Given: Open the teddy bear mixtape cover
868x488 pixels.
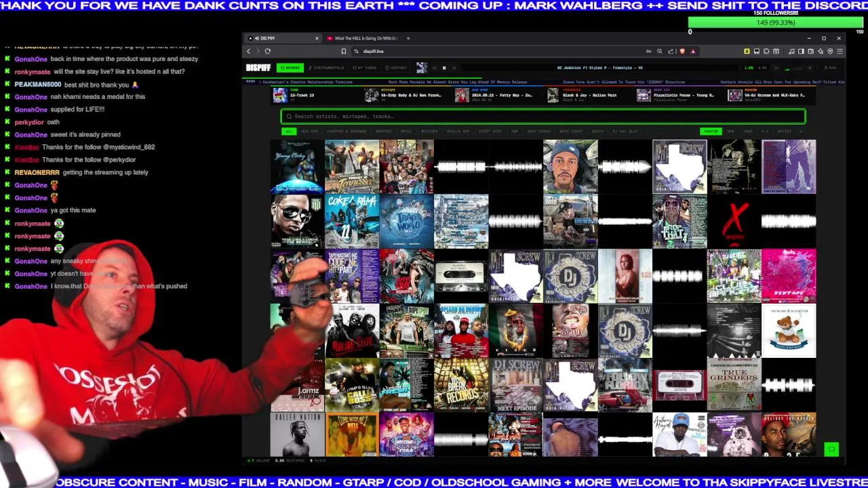Looking at the screenshot, I should (789, 330).
